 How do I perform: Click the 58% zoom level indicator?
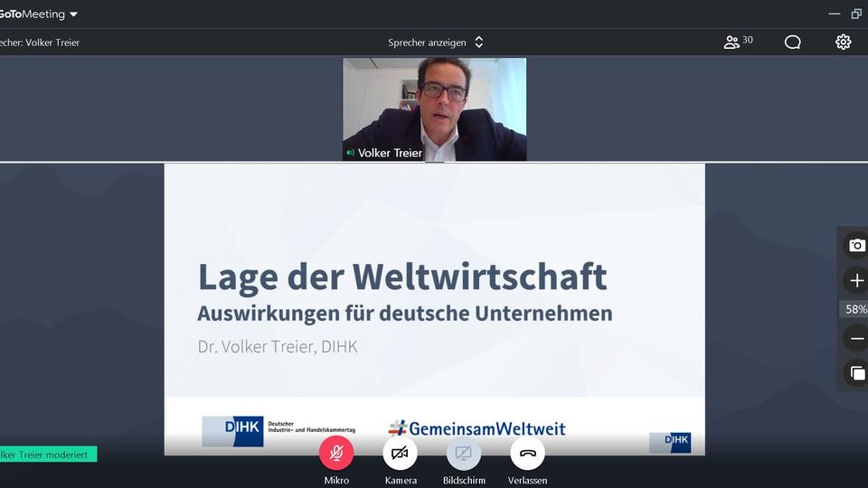[x=855, y=309]
